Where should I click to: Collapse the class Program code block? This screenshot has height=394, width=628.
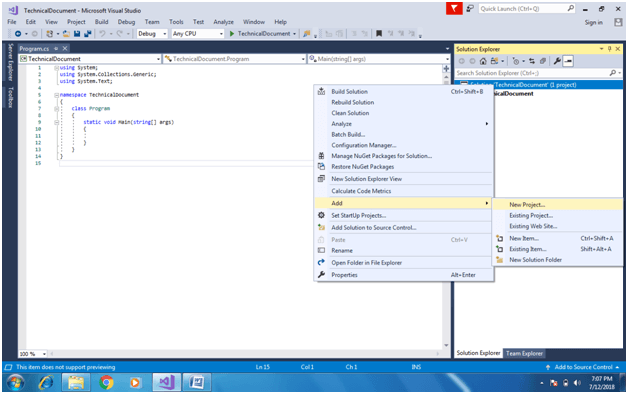tap(56, 109)
